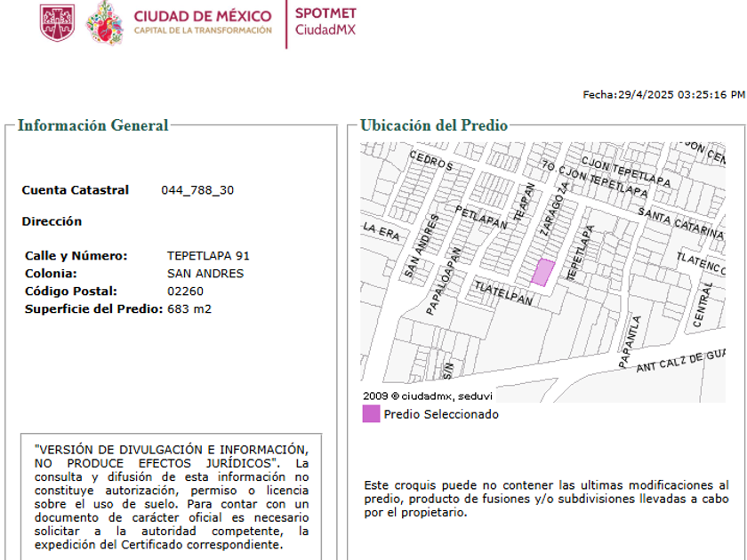Screen dimensions: 747x560
Task: Click the PAPALOAPAN street label on map
Action: pyautogui.click(x=444, y=281)
